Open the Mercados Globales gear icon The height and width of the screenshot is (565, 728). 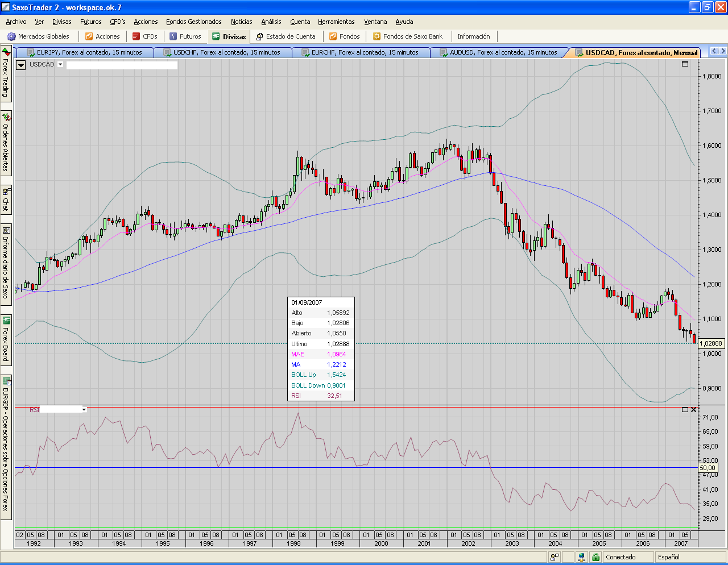pyautogui.click(x=11, y=36)
